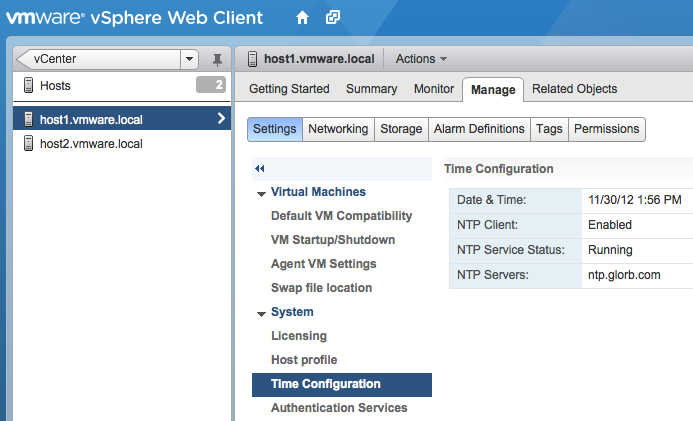Switch to the Monitor tab
Viewport: 693px width, 421px height.
click(x=433, y=89)
